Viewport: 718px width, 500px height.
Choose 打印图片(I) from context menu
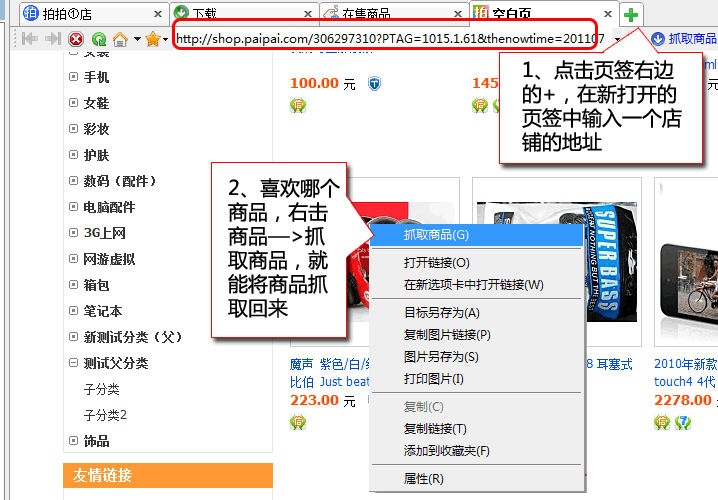pos(477,379)
